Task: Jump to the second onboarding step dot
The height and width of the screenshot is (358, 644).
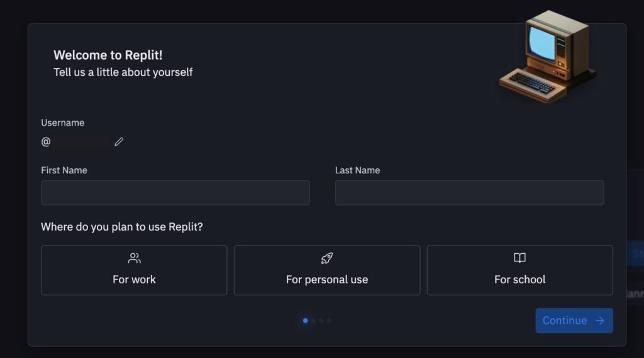Action: click(313, 321)
